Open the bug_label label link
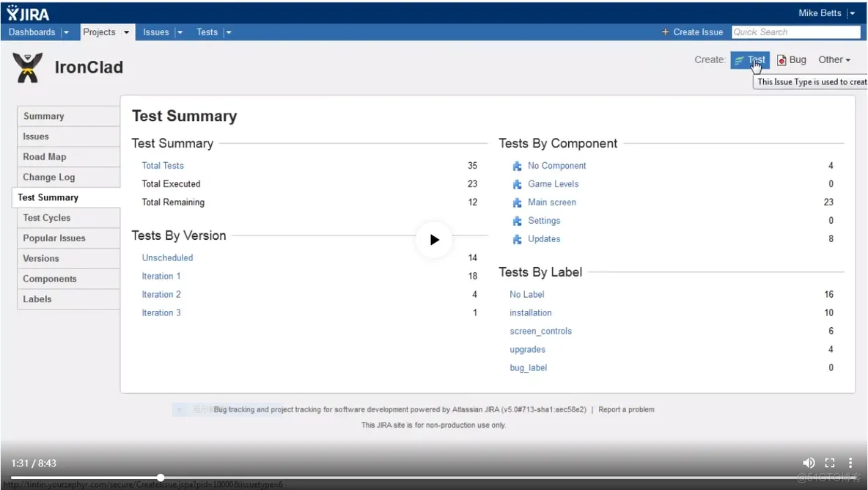 click(x=528, y=367)
